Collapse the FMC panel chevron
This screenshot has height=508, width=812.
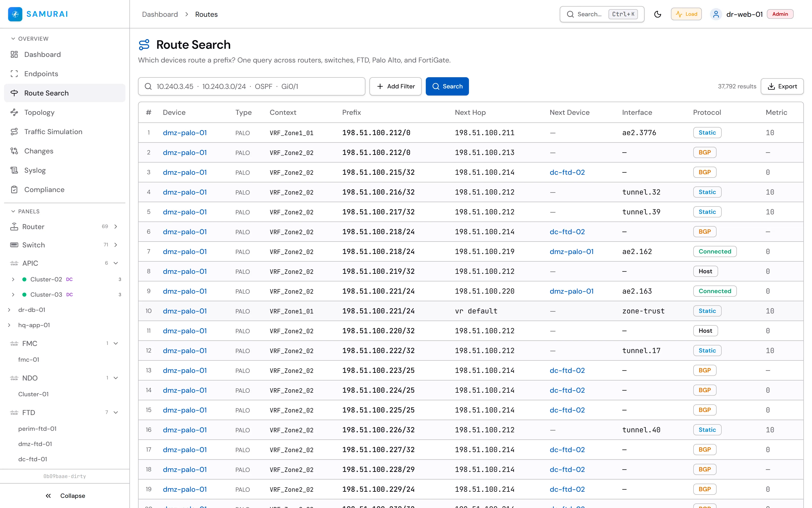click(x=116, y=343)
